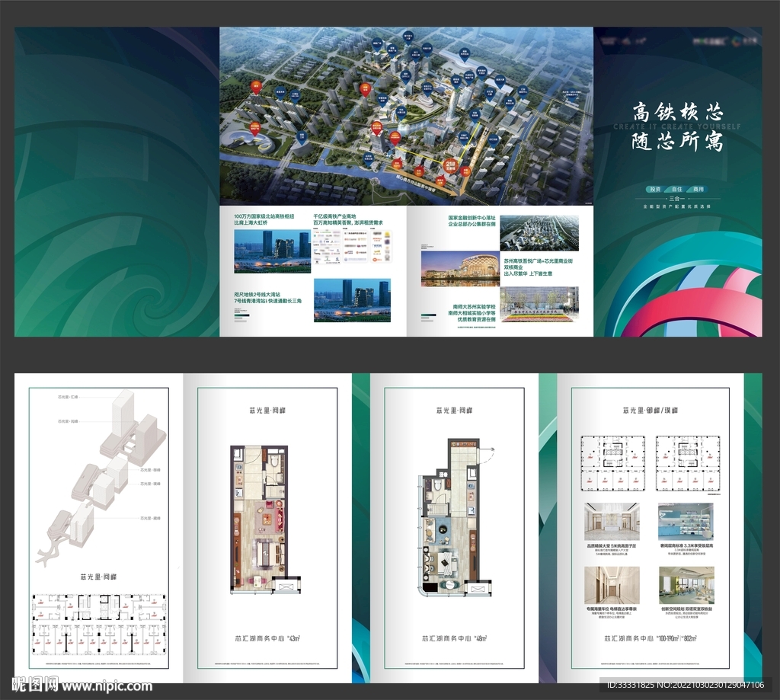The height and width of the screenshot is (700, 780).
Task: Click the company logos grid image
Action: pyautogui.click(x=352, y=246)
